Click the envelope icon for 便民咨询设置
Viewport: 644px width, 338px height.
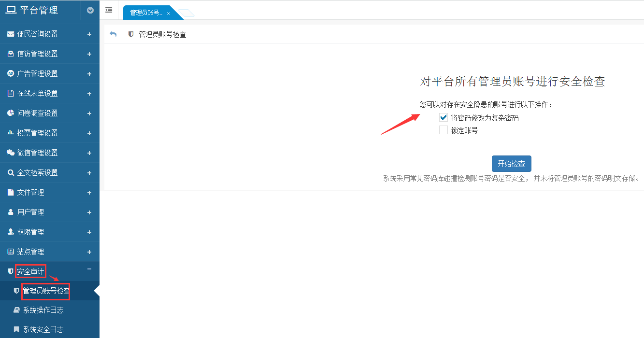point(11,34)
